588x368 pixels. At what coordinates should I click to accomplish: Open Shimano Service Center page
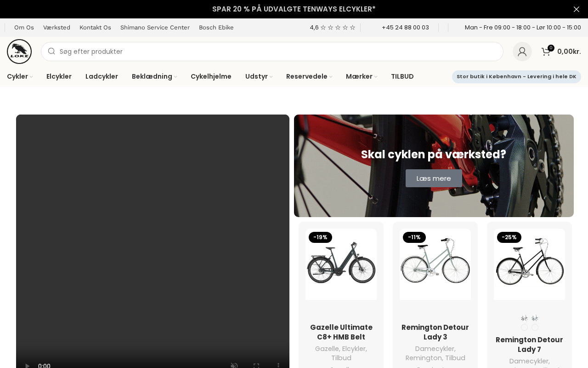tap(155, 28)
